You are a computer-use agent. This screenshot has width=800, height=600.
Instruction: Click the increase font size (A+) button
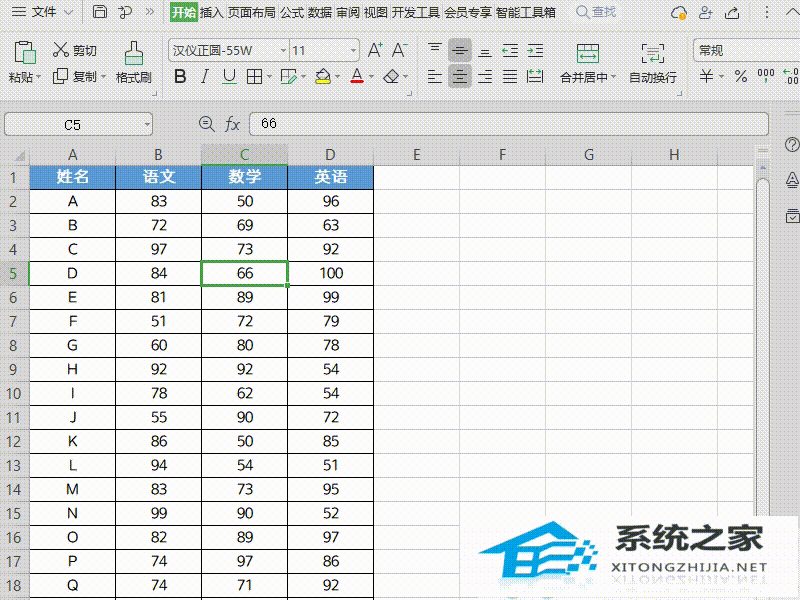tap(375, 49)
